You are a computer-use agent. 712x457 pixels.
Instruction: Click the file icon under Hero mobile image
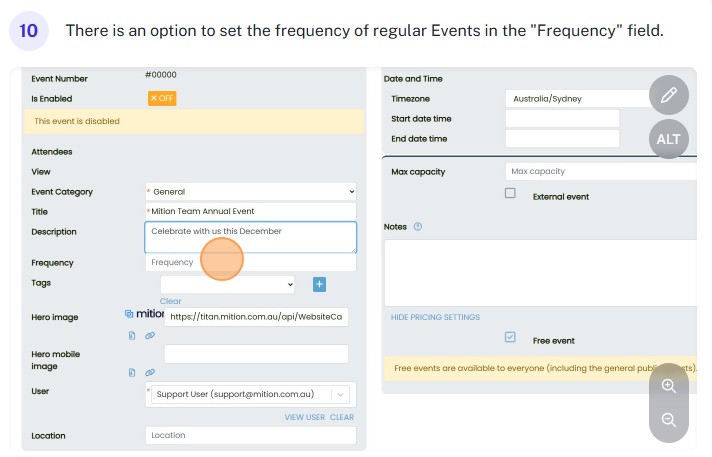click(132, 373)
